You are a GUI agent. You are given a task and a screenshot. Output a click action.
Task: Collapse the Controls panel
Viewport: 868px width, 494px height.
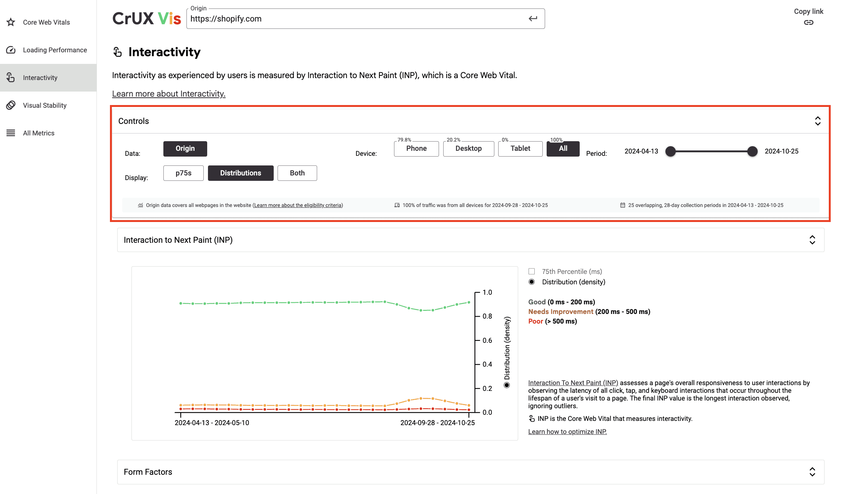tap(817, 121)
